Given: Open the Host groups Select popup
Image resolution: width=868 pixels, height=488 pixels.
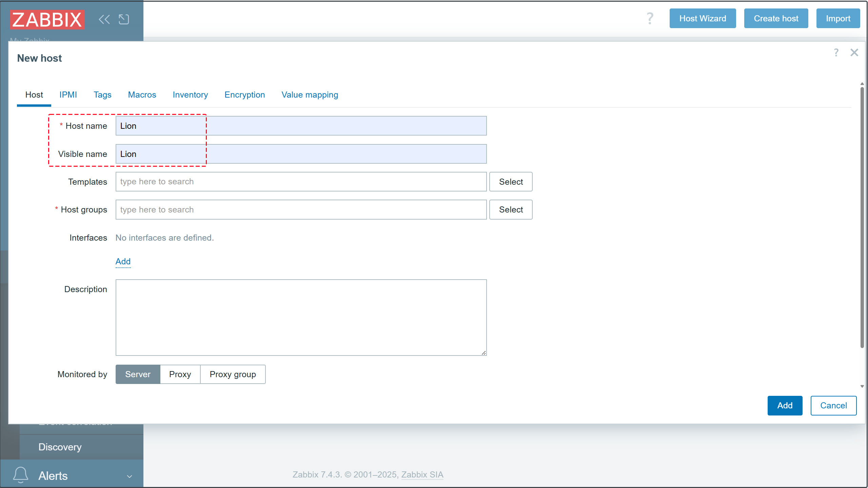Looking at the screenshot, I should pyautogui.click(x=511, y=209).
